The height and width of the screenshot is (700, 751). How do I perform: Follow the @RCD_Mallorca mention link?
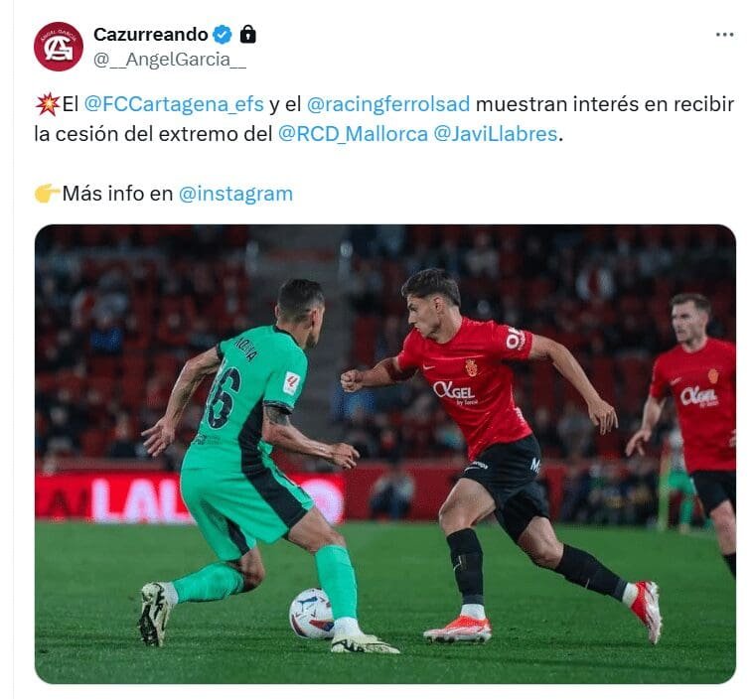[x=353, y=135]
